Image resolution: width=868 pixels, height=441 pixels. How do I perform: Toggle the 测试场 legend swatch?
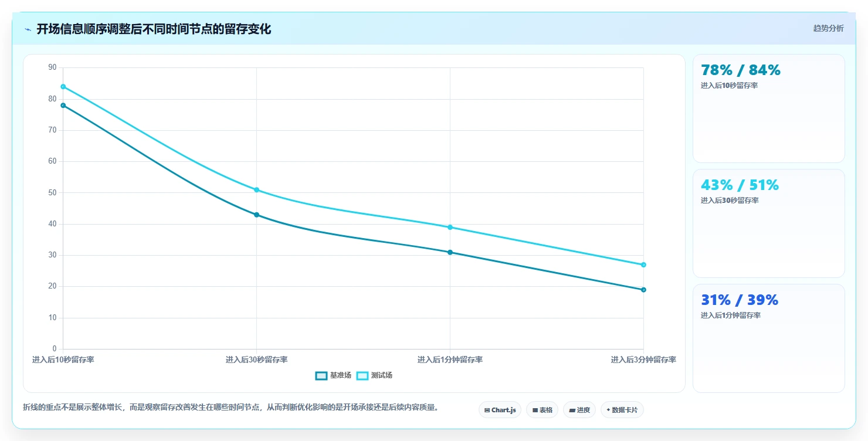[362, 375]
